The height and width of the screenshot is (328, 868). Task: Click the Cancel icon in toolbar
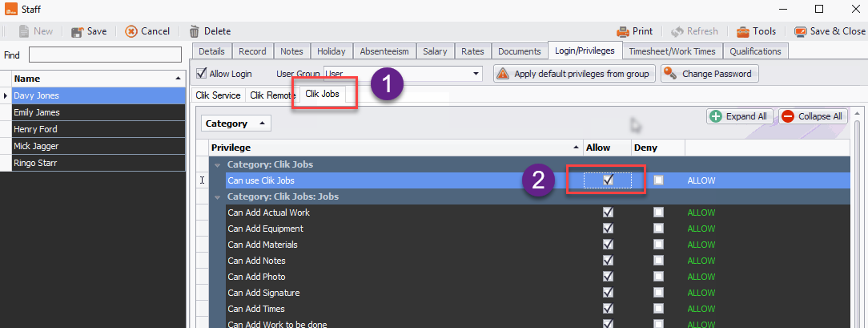pyautogui.click(x=131, y=31)
